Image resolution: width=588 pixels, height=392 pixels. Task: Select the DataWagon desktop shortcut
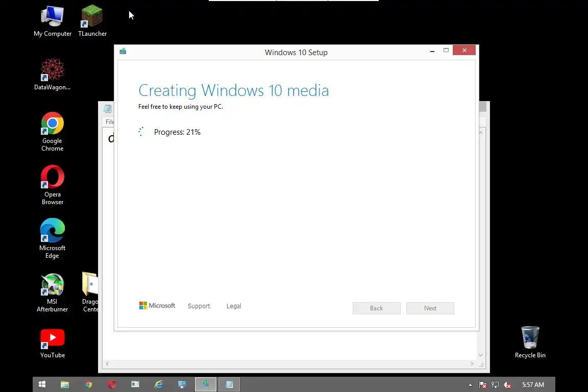pyautogui.click(x=52, y=75)
